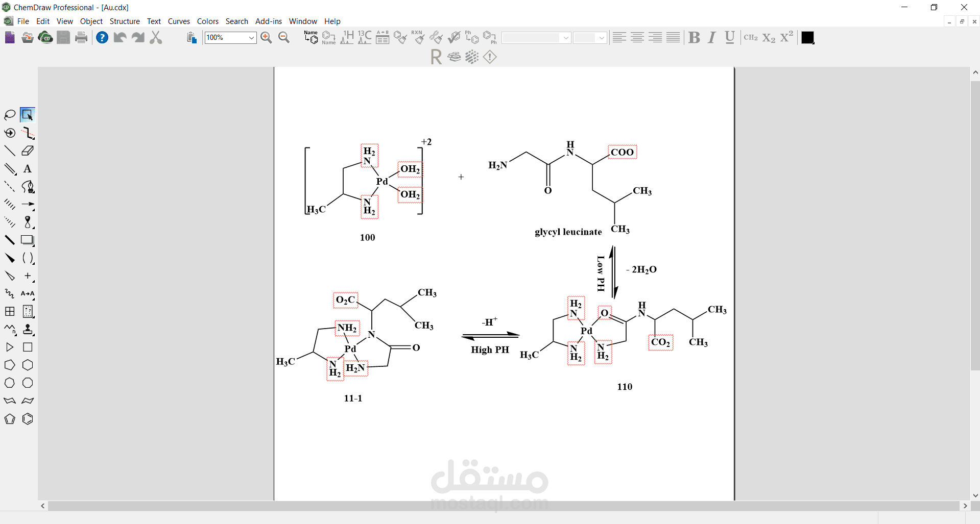
Task: Select the Bold Bond tool
Action: (10, 240)
